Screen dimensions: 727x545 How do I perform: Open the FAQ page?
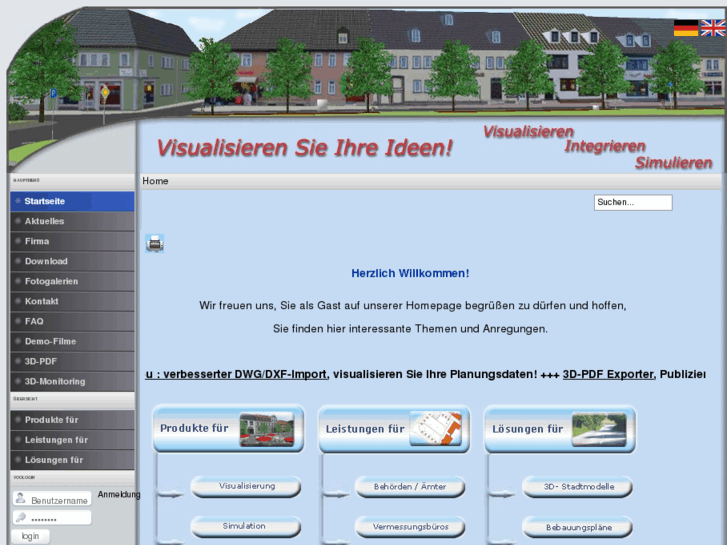coord(72,321)
